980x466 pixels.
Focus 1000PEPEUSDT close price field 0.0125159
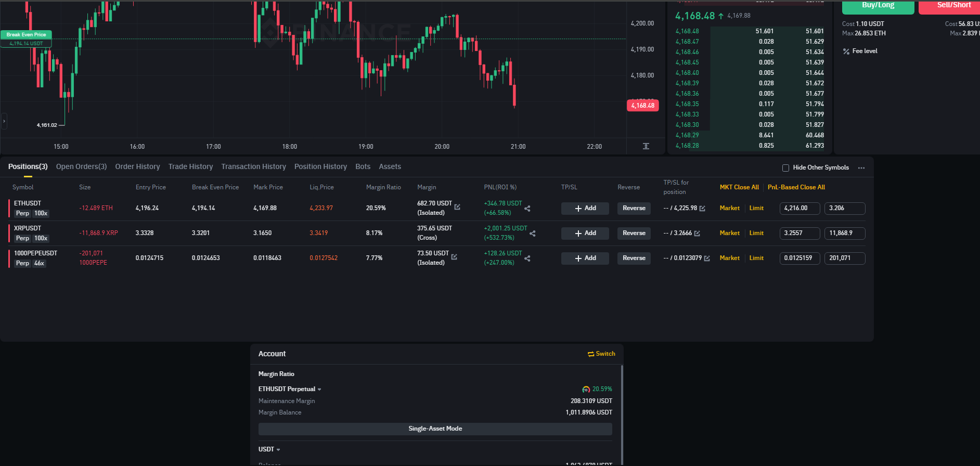click(x=800, y=258)
